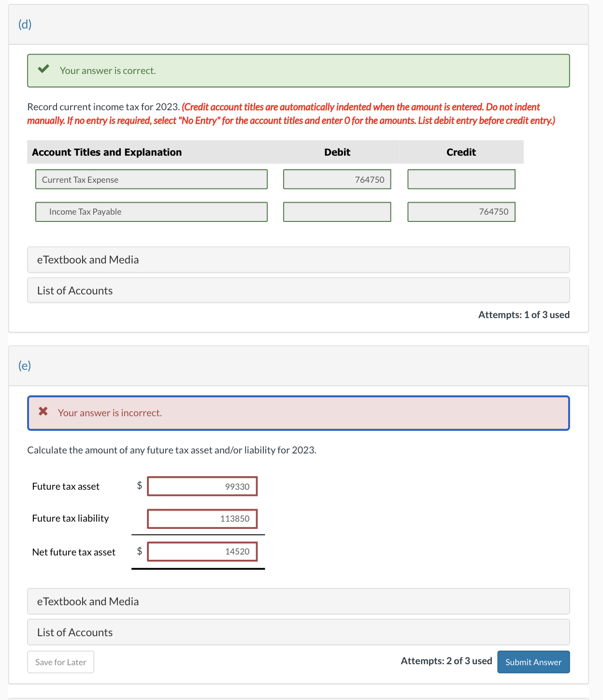Select the section label (d)

click(24, 24)
